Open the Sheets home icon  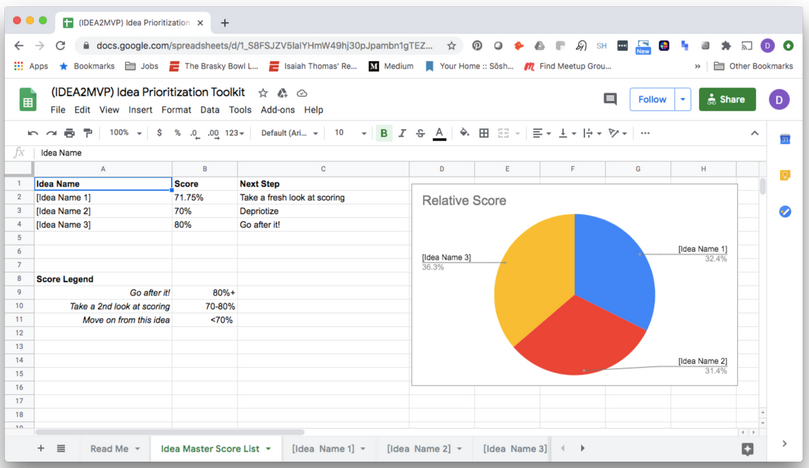pyautogui.click(x=28, y=100)
